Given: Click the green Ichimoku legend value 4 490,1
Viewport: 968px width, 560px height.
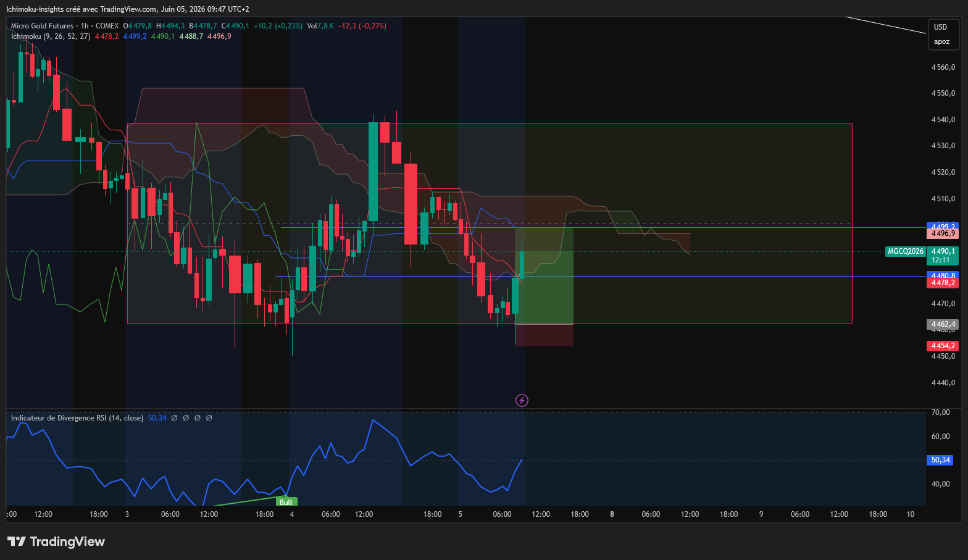Looking at the screenshot, I should point(163,36).
